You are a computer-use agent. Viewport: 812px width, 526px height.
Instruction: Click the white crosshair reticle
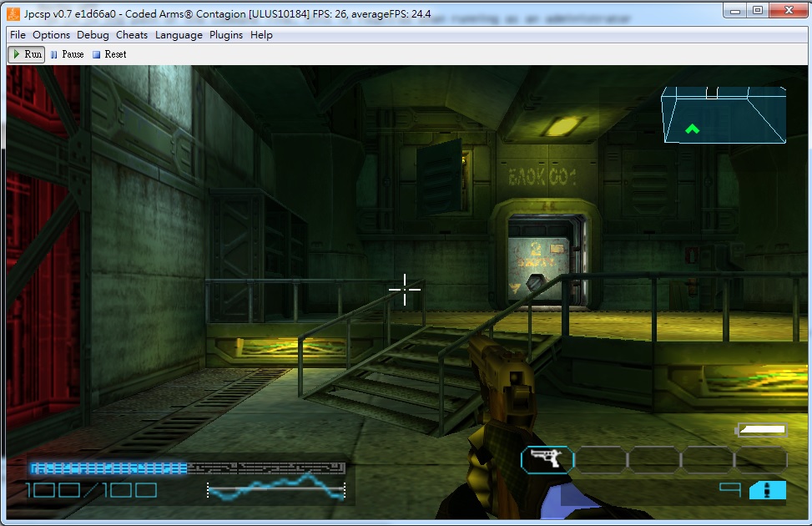tap(405, 289)
